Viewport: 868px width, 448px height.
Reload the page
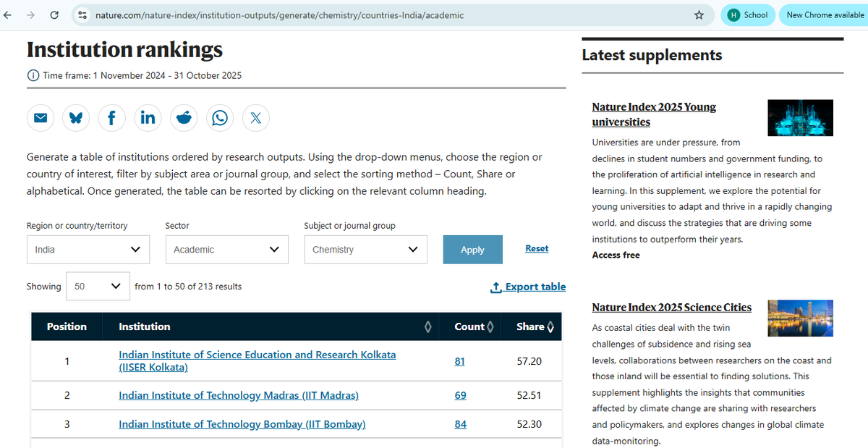[x=54, y=14]
